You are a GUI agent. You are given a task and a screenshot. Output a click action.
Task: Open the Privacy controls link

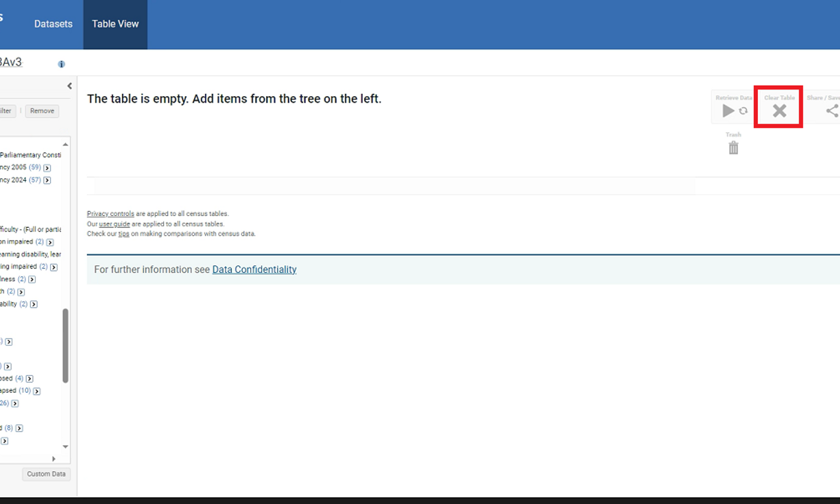110,214
